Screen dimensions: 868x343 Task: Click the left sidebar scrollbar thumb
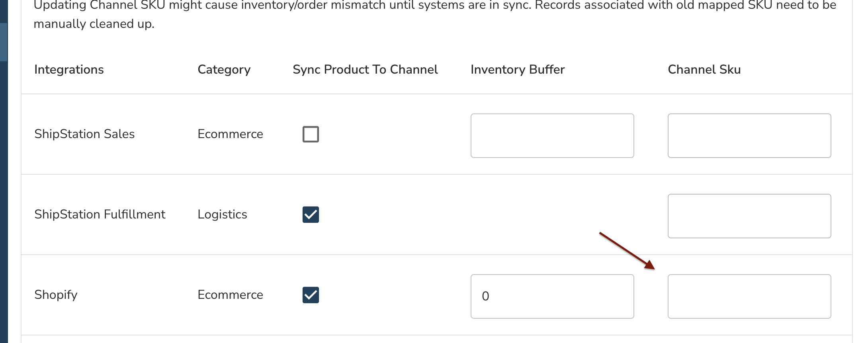click(4, 42)
